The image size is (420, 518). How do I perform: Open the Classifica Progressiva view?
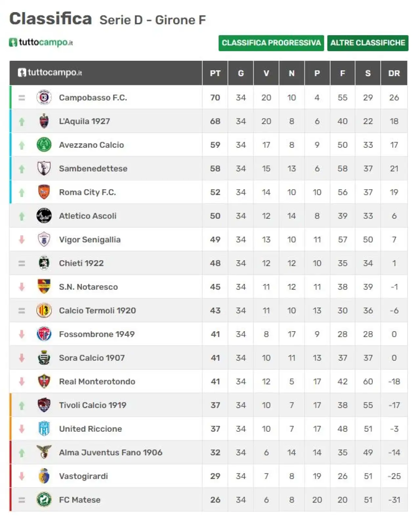(x=271, y=43)
